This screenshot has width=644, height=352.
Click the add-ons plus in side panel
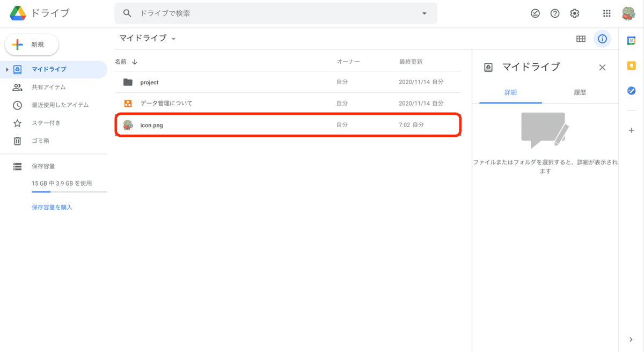point(631,130)
